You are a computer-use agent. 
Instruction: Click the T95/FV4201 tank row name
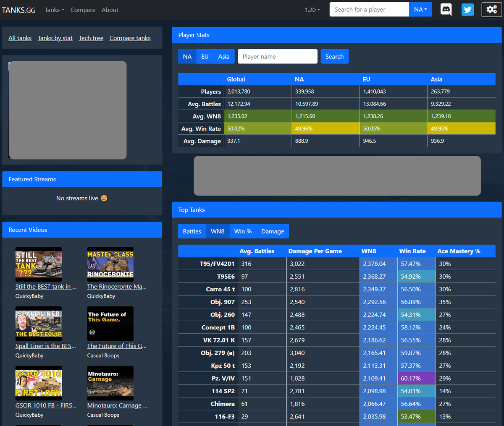pos(217,264)
